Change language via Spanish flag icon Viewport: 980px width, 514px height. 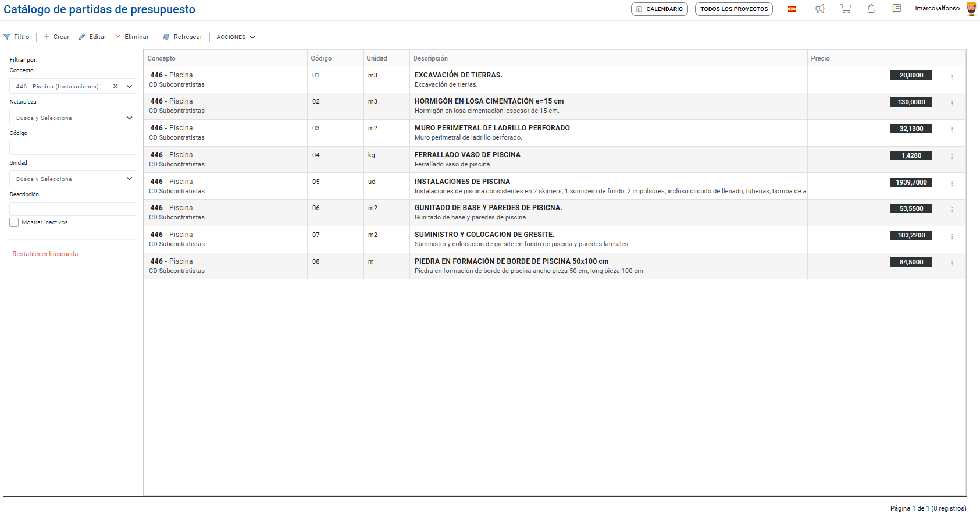tap(792, 9)
